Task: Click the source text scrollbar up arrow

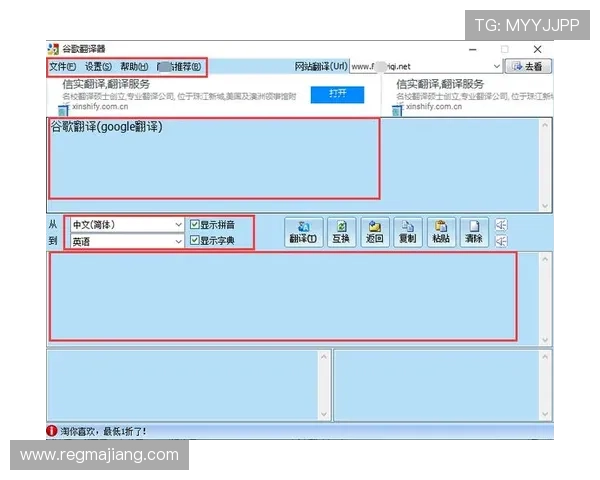Action: coord(545,125)
